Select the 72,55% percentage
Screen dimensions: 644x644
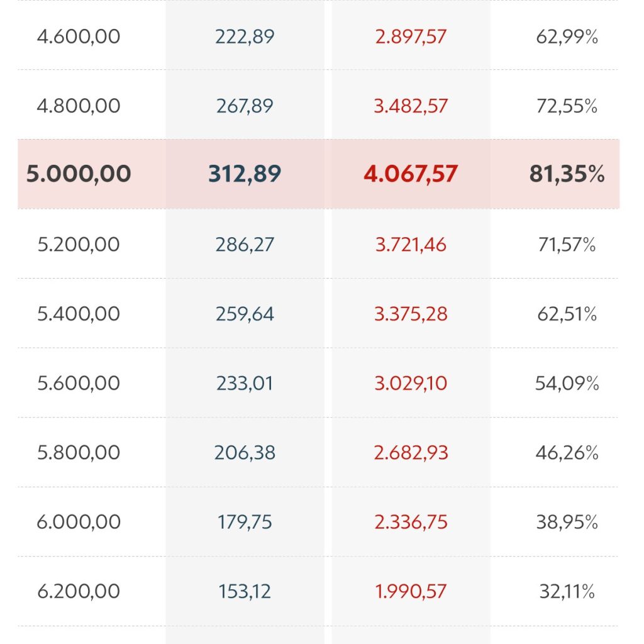(x=567, y=106)
